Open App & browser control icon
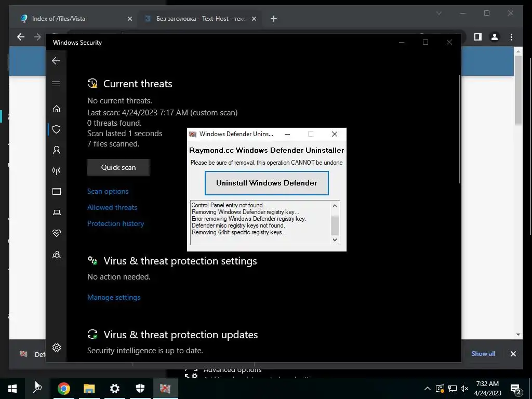 click(x=56, y=191)
